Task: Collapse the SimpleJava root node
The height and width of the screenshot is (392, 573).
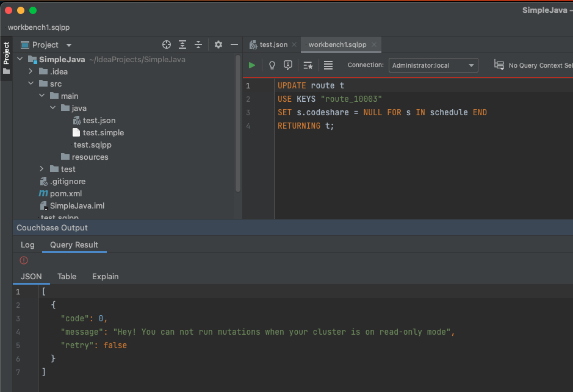Action: click(20, 59)
